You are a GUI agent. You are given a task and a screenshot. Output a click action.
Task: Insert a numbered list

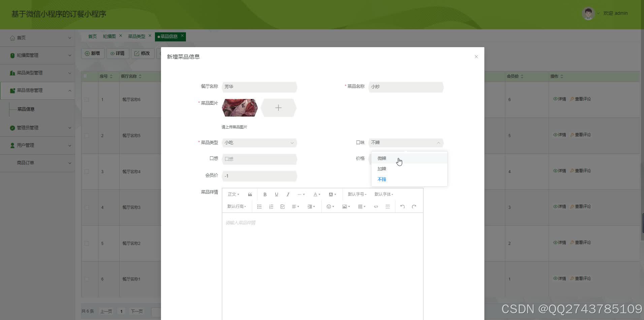[x=271, y=206]
